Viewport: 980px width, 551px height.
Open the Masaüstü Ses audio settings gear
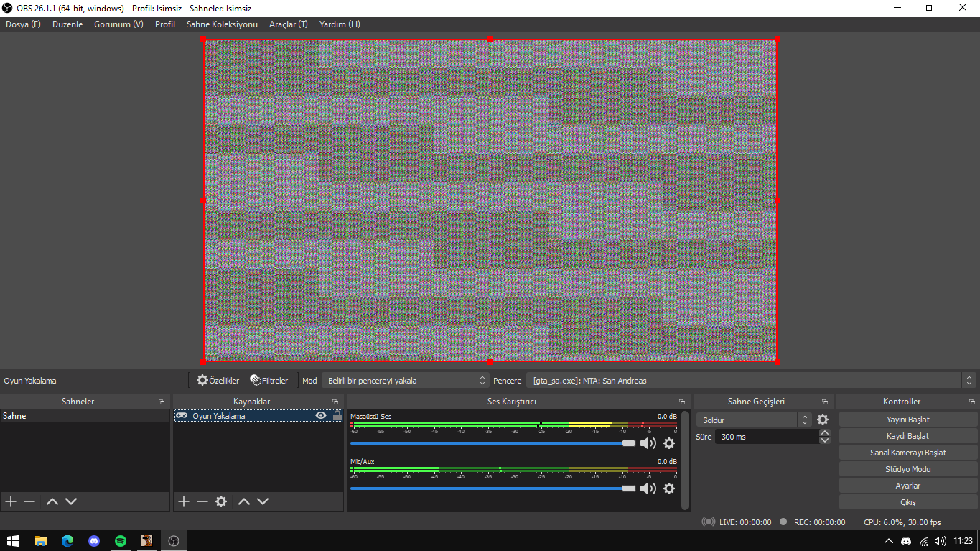point(668,443)
